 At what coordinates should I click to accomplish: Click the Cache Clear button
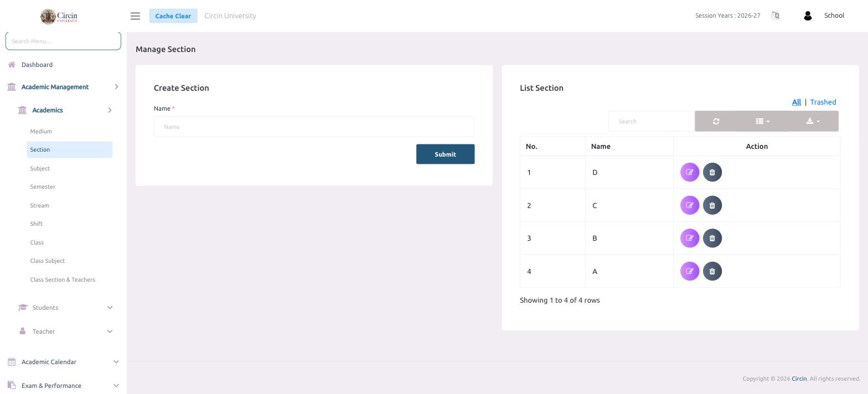coord(173,15)
